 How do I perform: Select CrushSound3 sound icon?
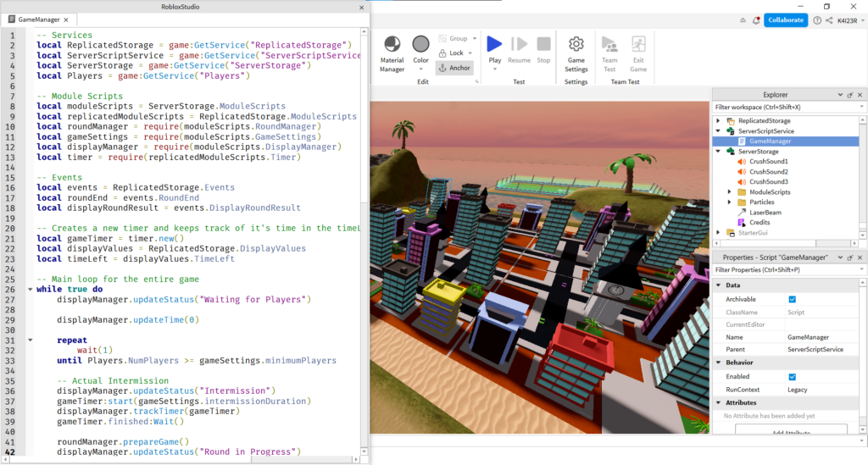pos(742,181)
